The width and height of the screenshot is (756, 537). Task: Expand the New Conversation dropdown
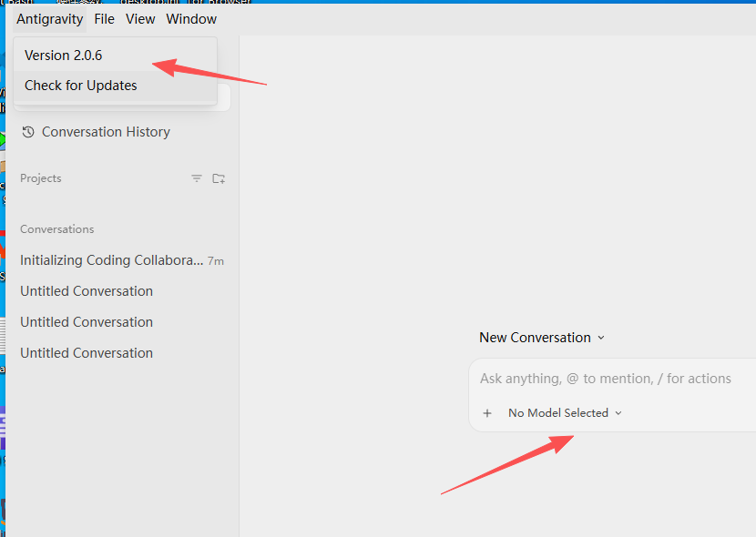pyautogui.click(x=542, y=338)
